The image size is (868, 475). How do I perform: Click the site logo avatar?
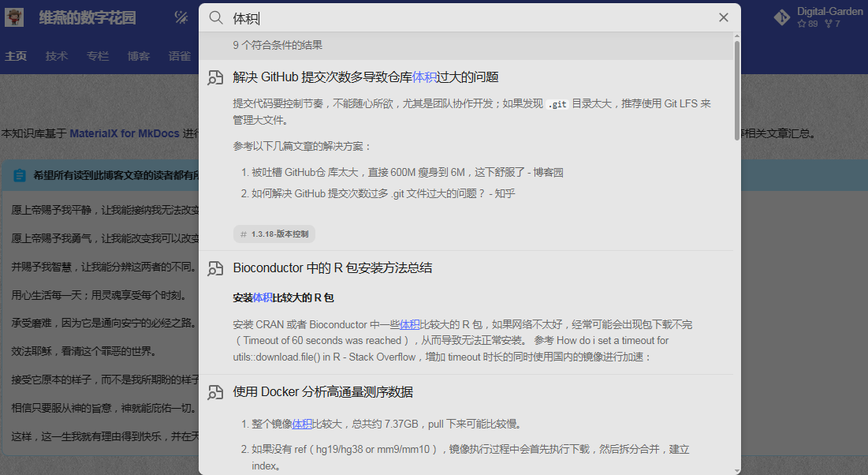pos(13,17)
